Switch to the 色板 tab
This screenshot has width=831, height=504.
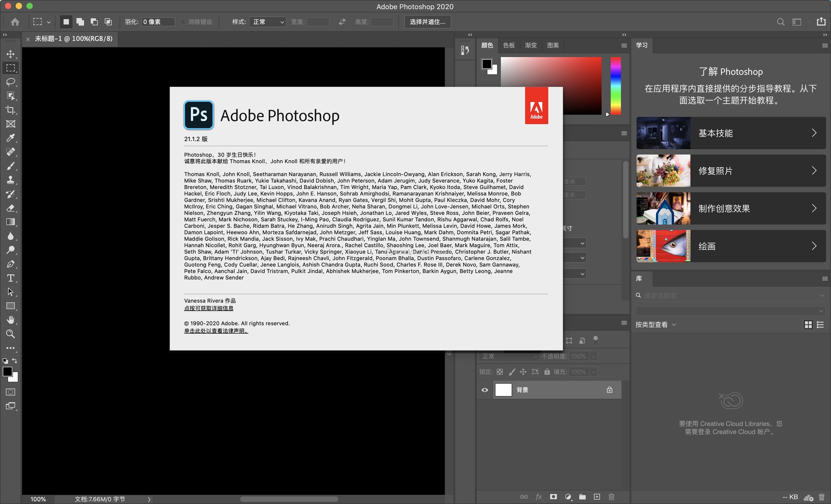point(509,45)
